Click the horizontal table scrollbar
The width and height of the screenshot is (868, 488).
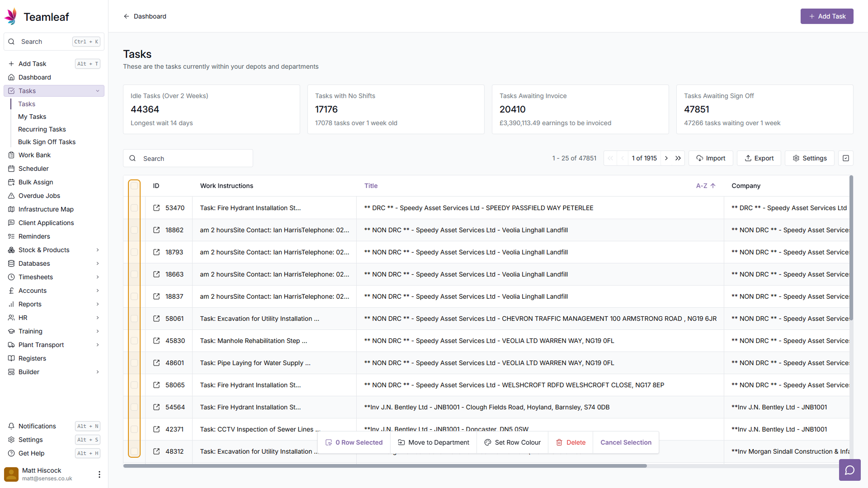coord(385,466)
